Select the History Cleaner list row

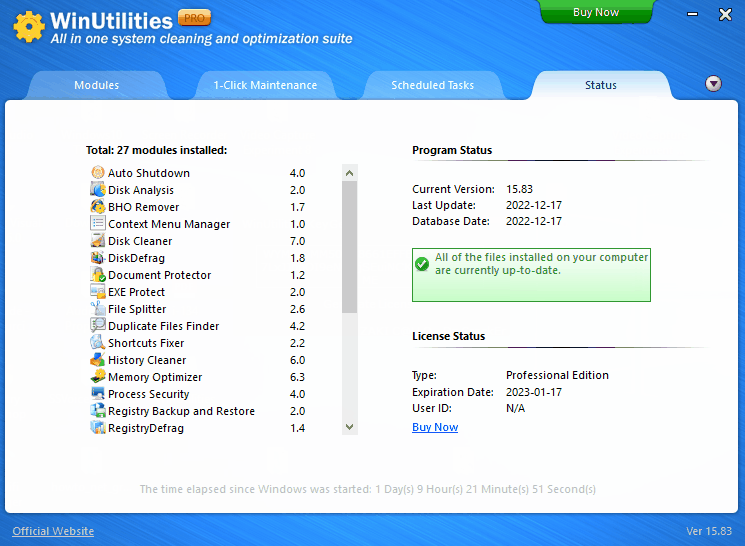click(199, 360)
